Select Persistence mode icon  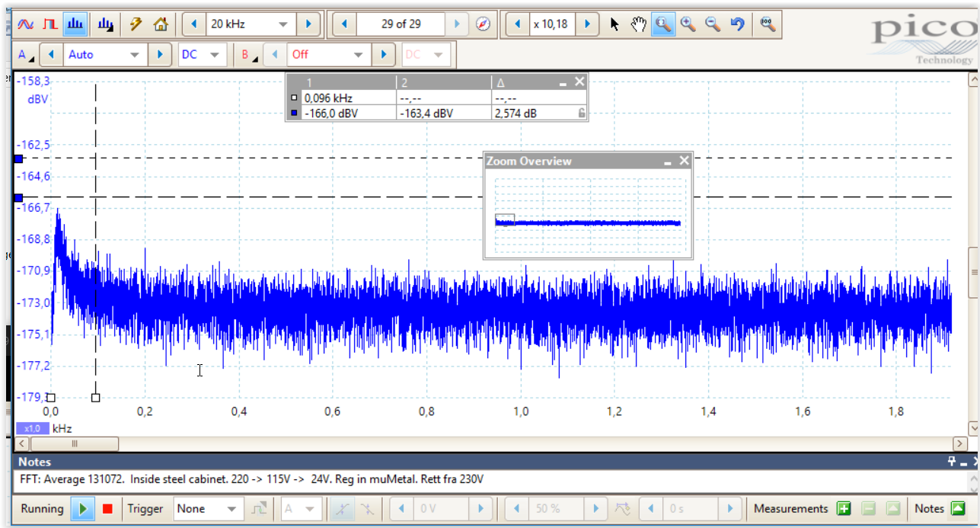click(50, 24)
